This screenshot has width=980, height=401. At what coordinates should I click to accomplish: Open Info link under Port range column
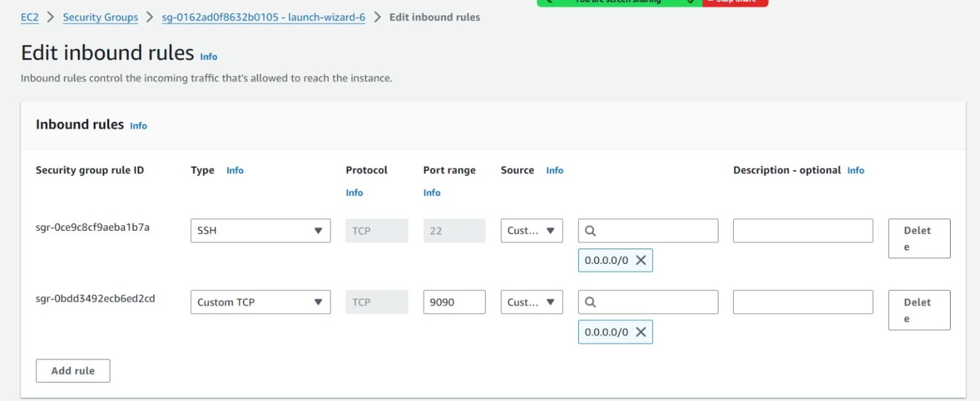point(432,193)
